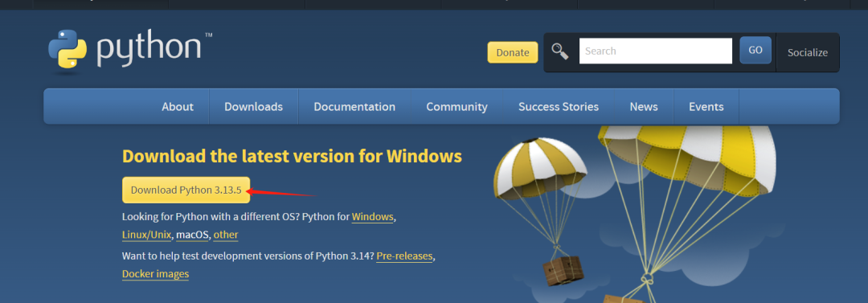
Task: Follow the macOS link
Action: (192, 235)
